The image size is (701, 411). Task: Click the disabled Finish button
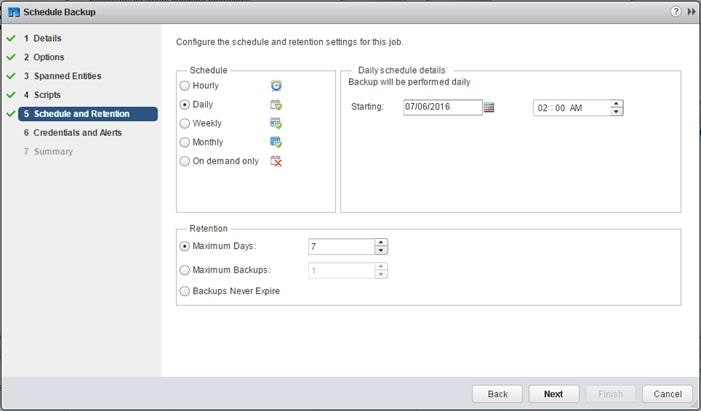(x=610, y=394)
